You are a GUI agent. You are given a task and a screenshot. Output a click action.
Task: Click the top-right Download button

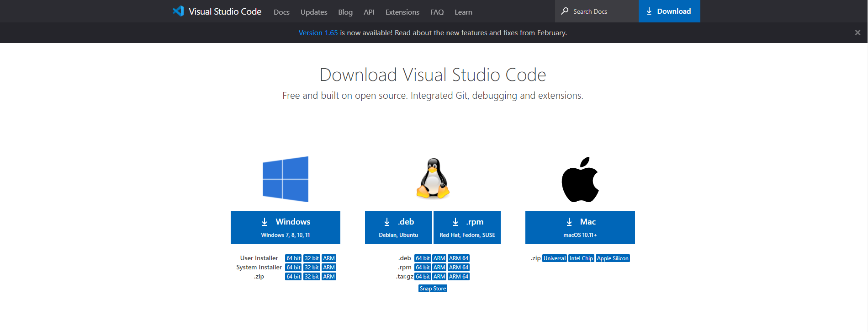click(669, 11)
